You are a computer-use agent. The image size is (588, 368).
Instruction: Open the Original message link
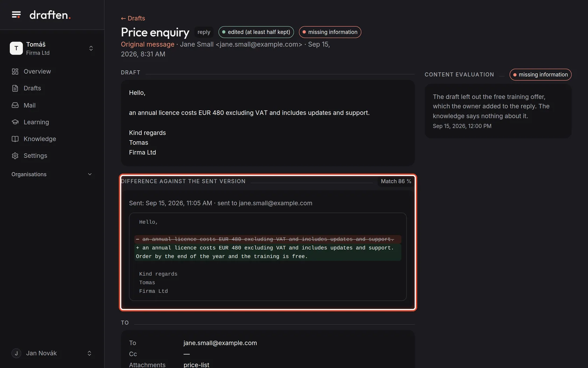tap(147, 45)
